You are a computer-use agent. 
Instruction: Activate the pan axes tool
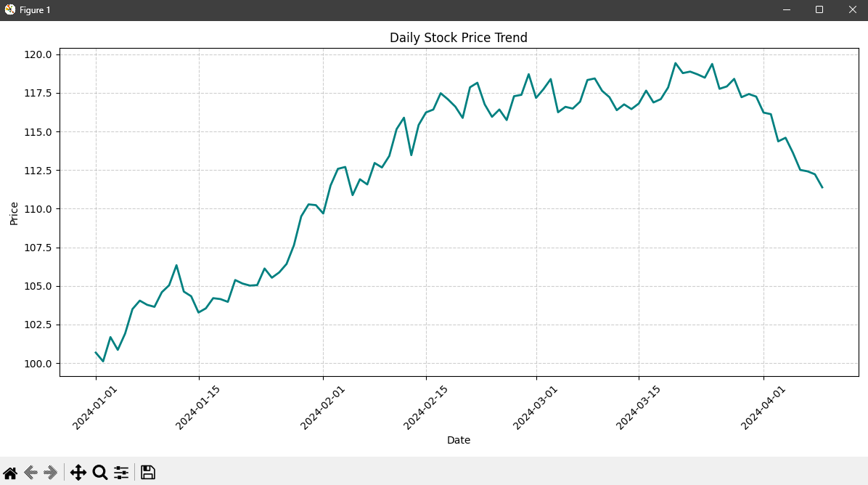[x=78, y=473]
